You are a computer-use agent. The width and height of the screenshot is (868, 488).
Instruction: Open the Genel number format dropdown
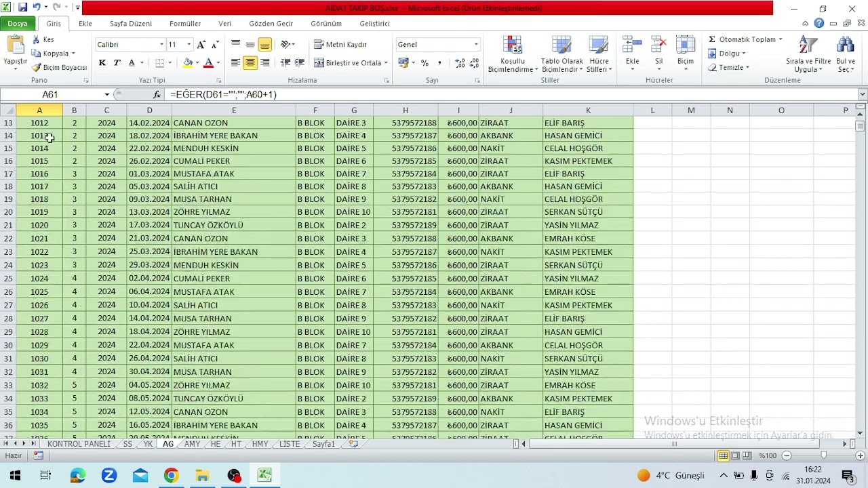475,45
